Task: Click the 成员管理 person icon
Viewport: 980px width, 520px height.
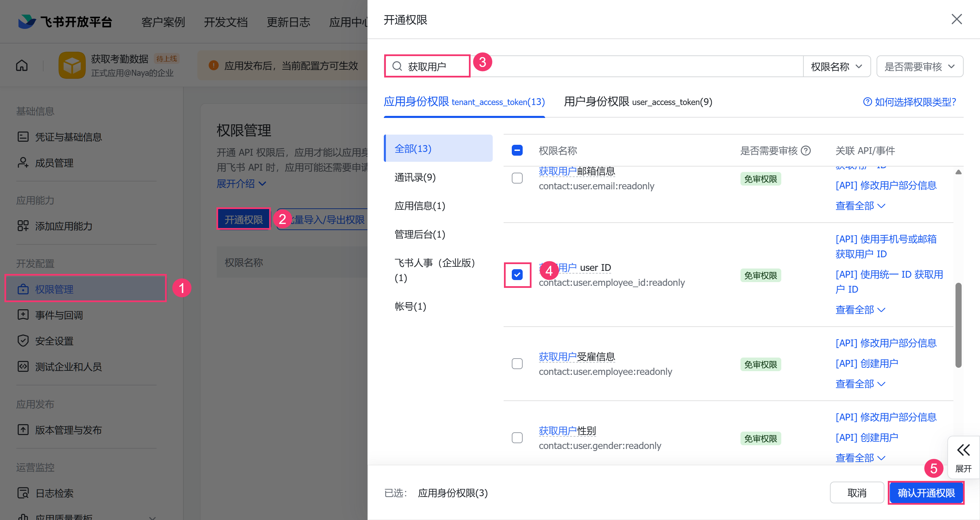Action: [x=23, y=163]
